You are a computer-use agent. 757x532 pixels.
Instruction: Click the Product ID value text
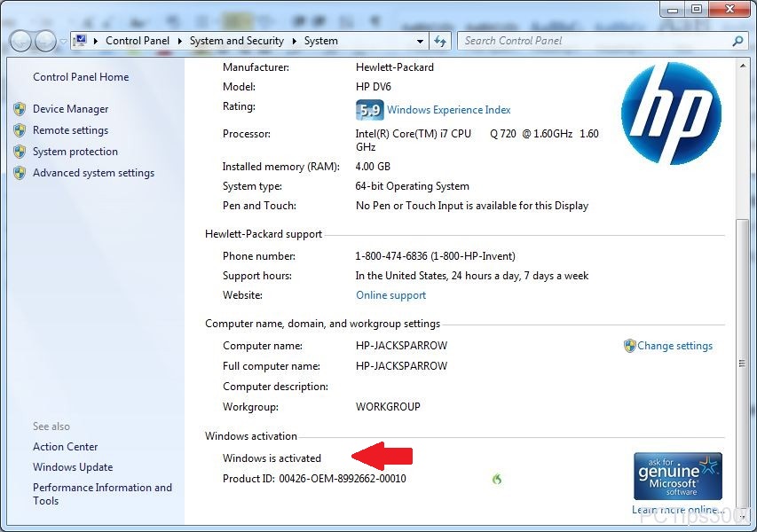343,479
